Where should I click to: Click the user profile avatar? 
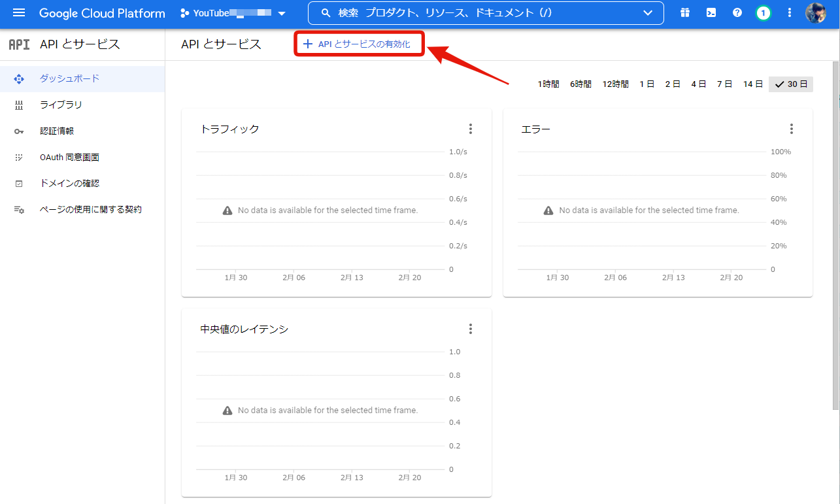pyautogui.click(x=815, y=13)
